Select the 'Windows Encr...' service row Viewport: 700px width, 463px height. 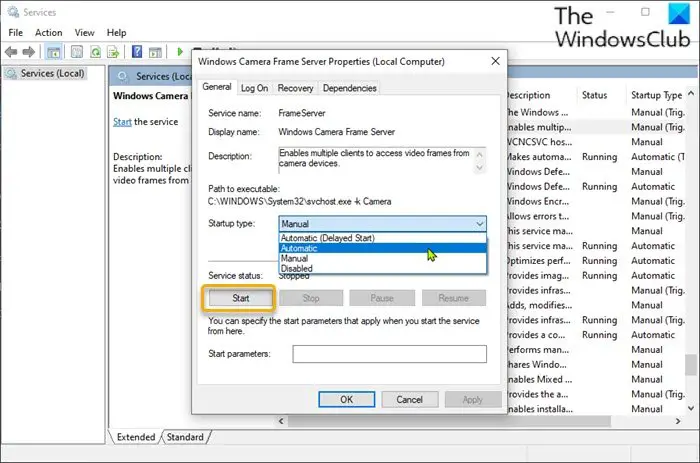[x=596, y=201]
